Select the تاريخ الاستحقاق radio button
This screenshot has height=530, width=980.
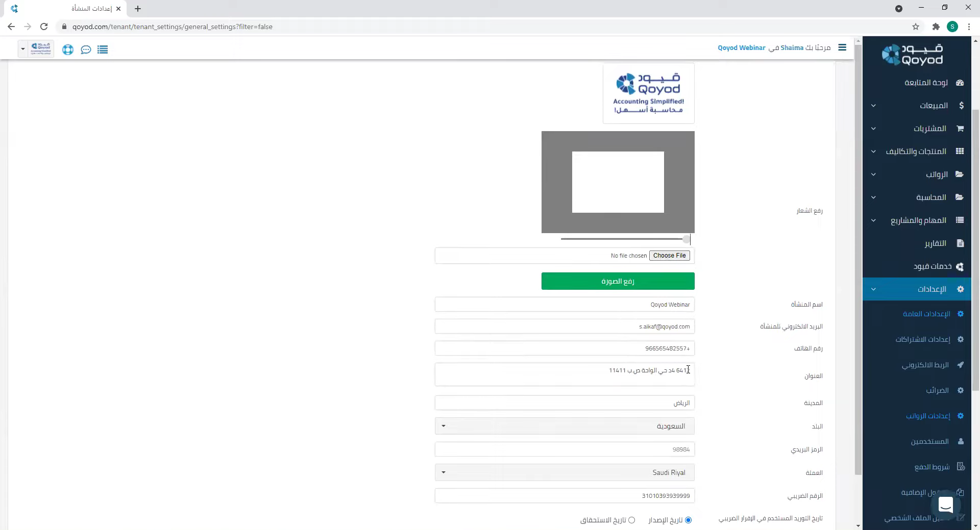click(x=633, y=520)
